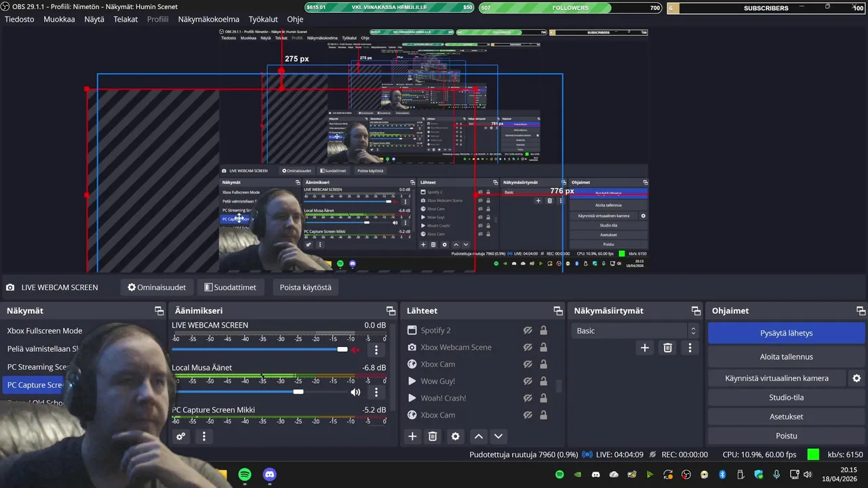Click the OBS tray icon

pyautogui.click(x=686, y=474)
